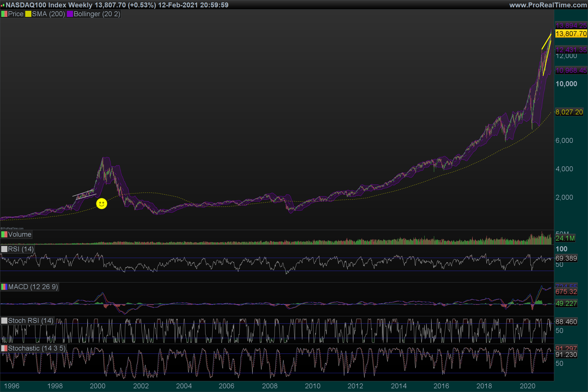Click the 2020 label on time axis
Viewport: 588px width, 392px height.
527,386
